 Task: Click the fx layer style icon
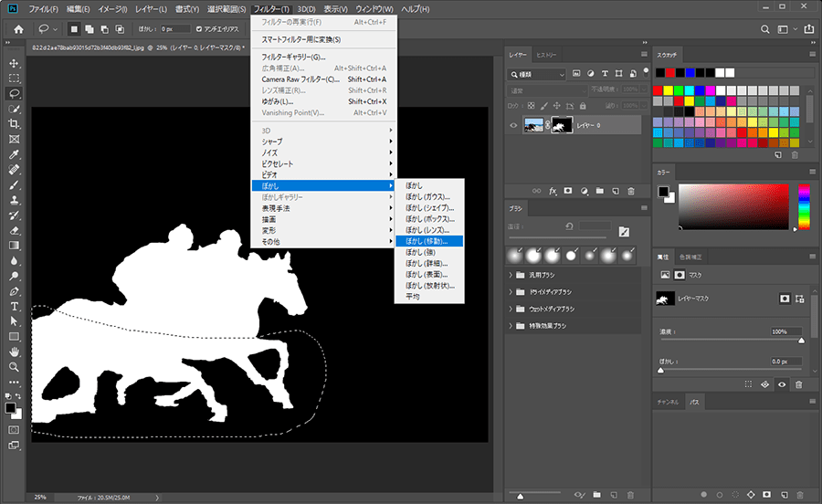pyautogui.click(x=553, y=191)
